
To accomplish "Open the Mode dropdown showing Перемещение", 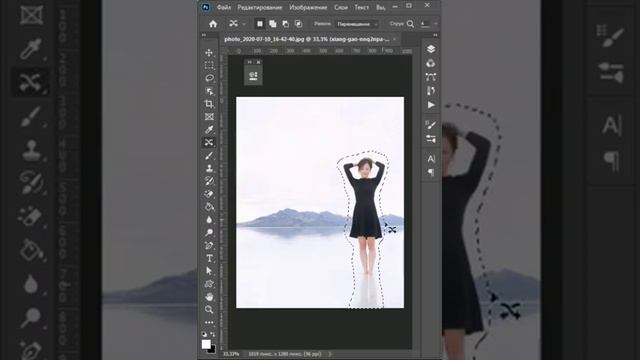I will tap(357, 24).
